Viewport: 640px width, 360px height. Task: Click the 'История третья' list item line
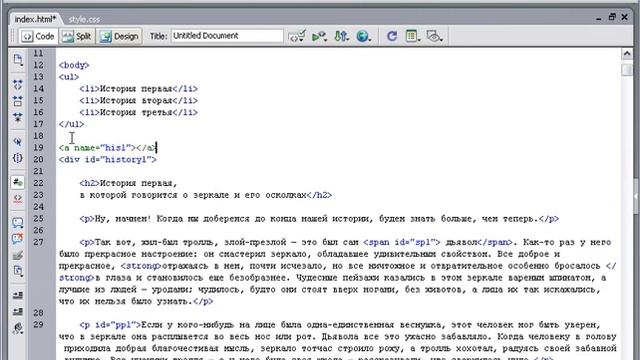click(x=138, y=112)
